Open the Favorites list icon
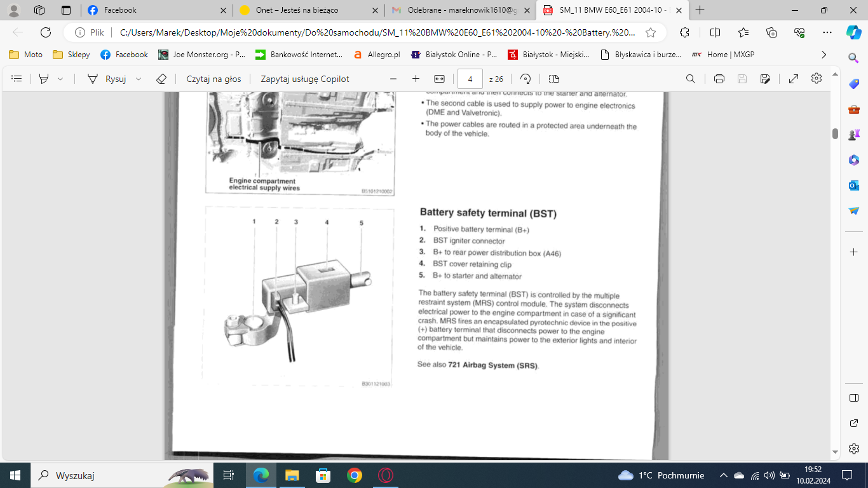 tap(743, 32)
